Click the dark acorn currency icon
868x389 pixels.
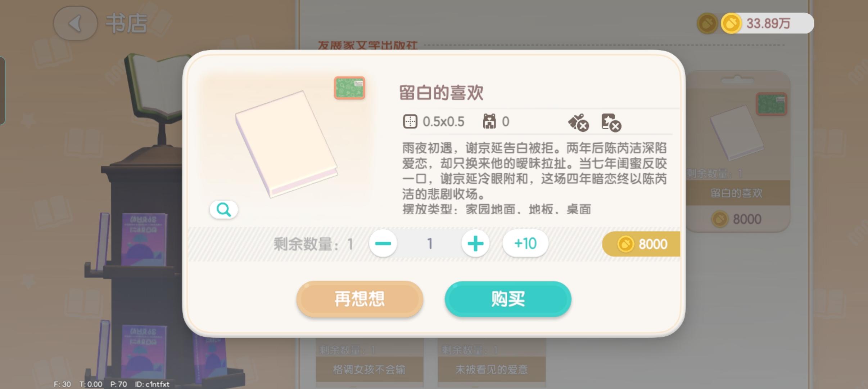point(707,23)
